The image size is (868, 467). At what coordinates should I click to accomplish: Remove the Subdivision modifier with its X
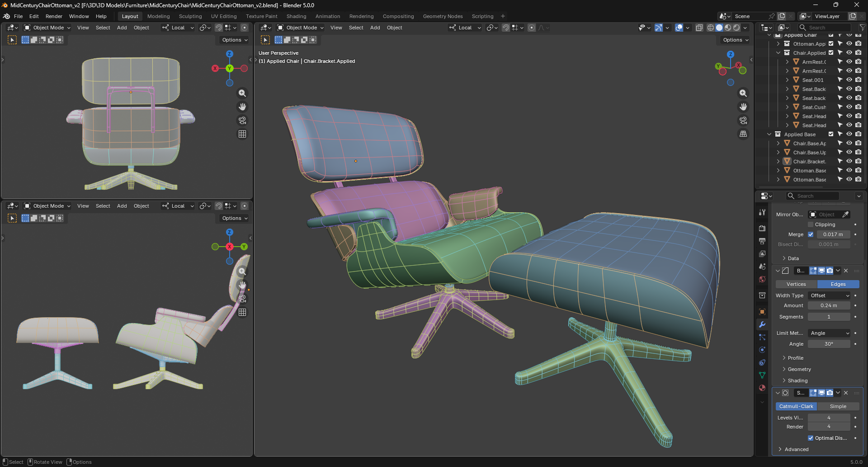click(x=846, y=393)
